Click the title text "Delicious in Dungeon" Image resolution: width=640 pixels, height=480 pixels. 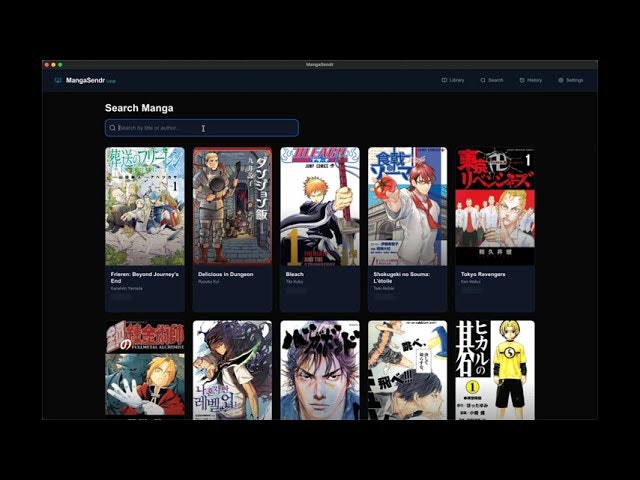[x=226, y=274]
